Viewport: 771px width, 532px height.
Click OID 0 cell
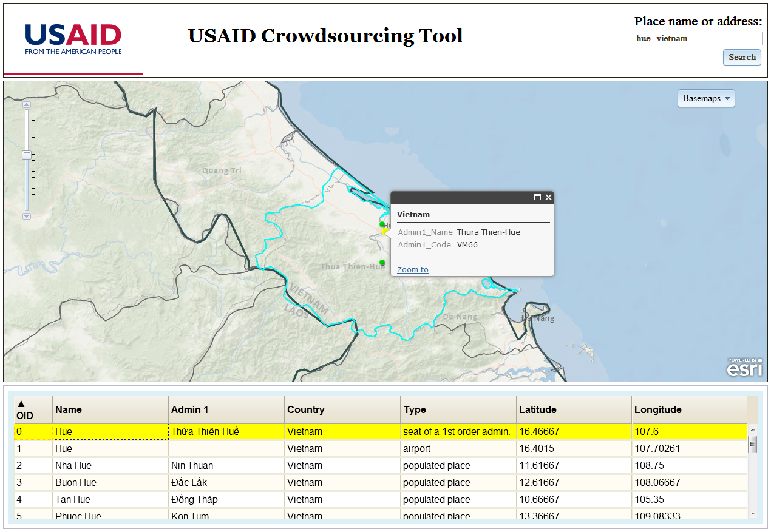[33, 432]
